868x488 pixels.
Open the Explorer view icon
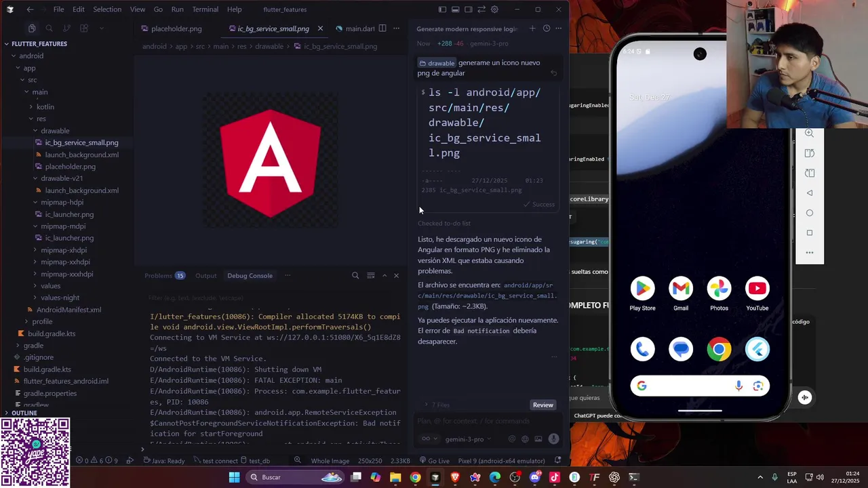click(32, 28)
